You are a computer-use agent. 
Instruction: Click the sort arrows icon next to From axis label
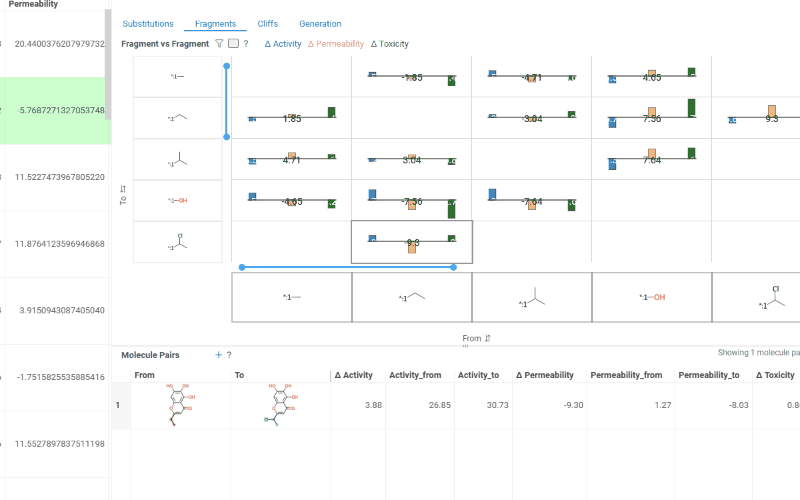488,338
